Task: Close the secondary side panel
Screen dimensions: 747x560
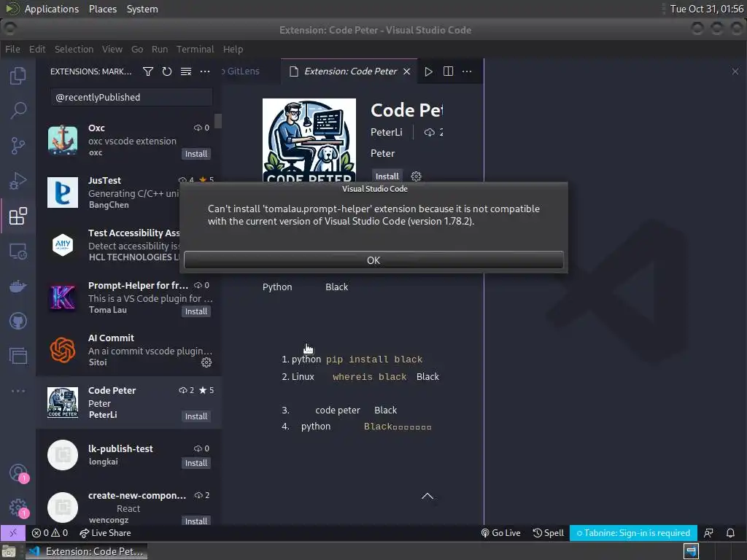Action: pos(735,71)
